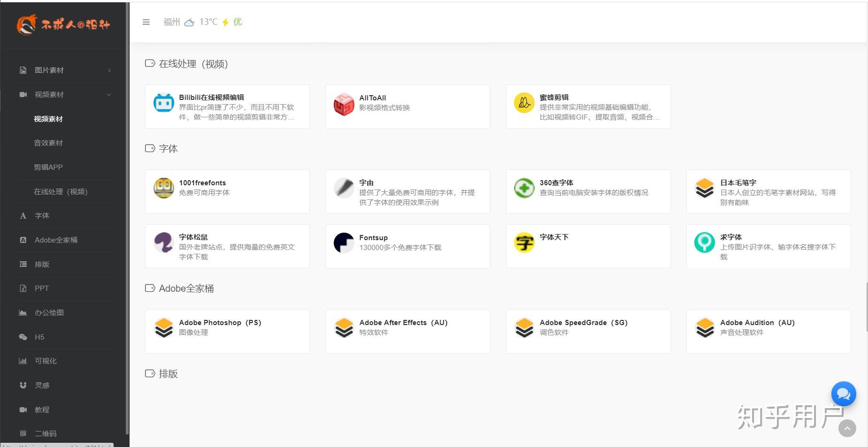This screenshot has height=447, width=868.
Task: Click the 福州 city weather text
Action: 172,22
